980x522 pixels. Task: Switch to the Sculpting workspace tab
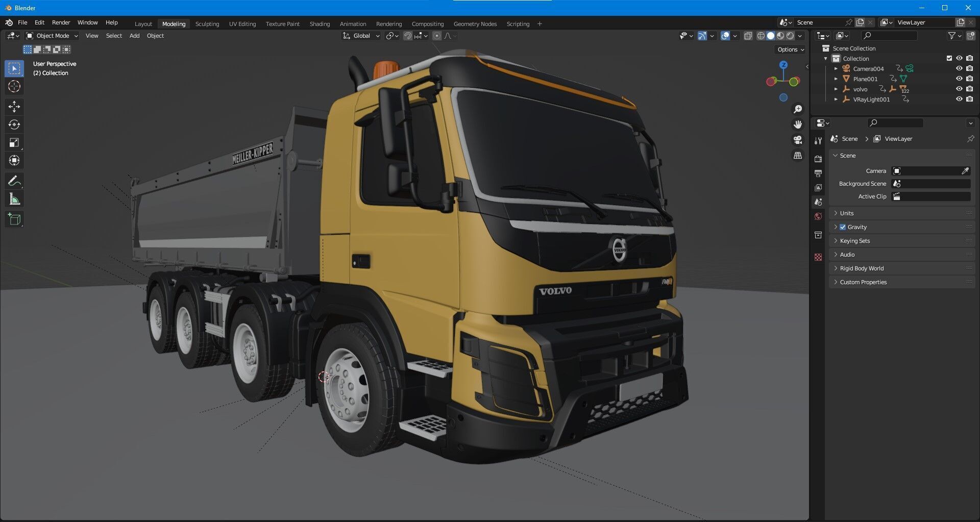207,24
